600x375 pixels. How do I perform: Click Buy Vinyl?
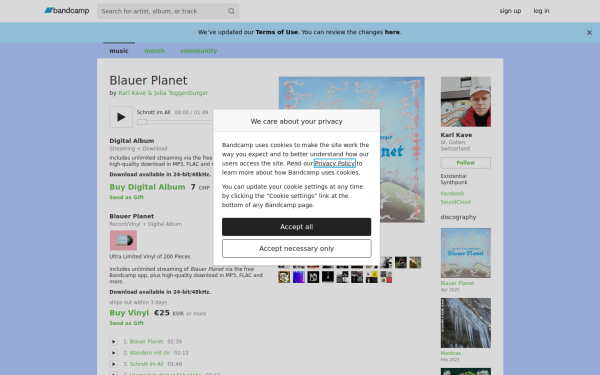pos(129,313)
